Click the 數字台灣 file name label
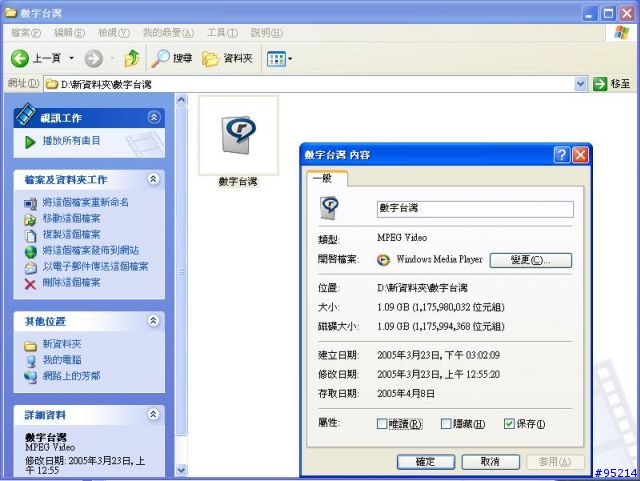The height and width of the screenshot is (481, 640). pyautogui.click(x=238, y=182)
